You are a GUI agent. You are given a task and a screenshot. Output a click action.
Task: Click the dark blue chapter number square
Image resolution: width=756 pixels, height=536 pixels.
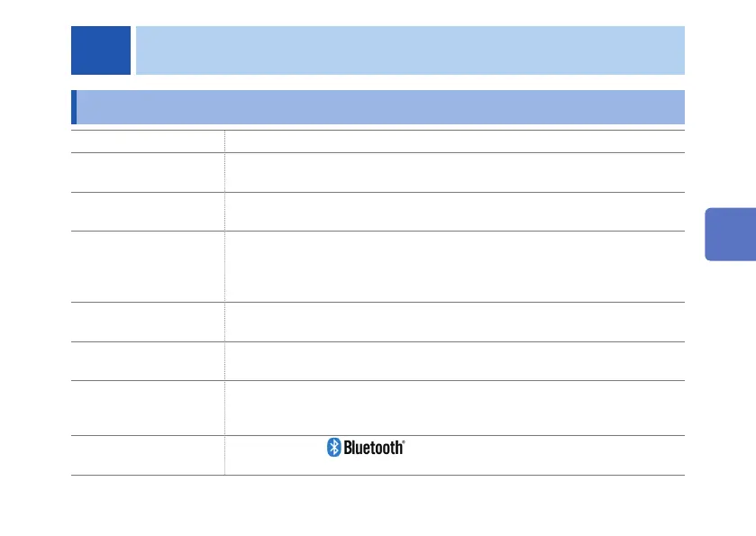(x=101, y=50)
